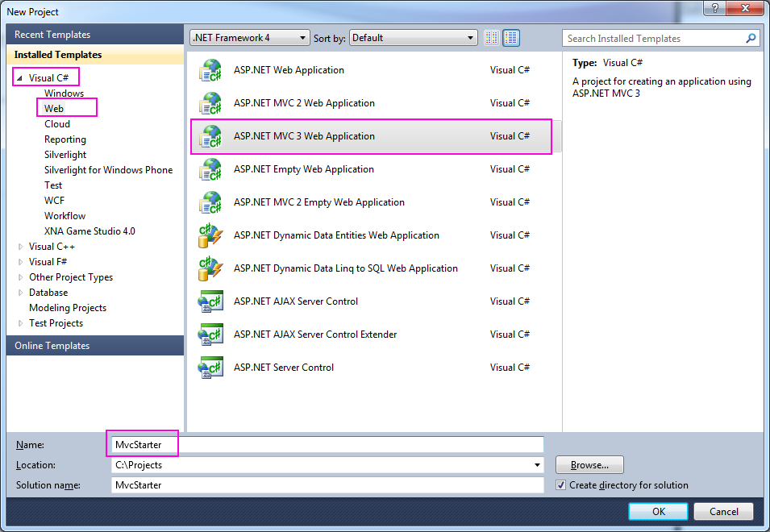Image resolution: width=770 pixels, height=532 pixels.
Task: Open the Recent Templates section
Action: coord(95,35)
